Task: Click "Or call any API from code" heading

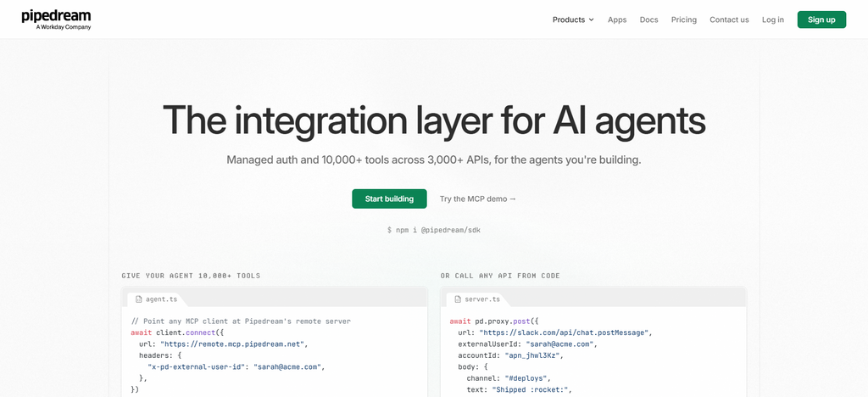Action: click(x=500, y=276)
